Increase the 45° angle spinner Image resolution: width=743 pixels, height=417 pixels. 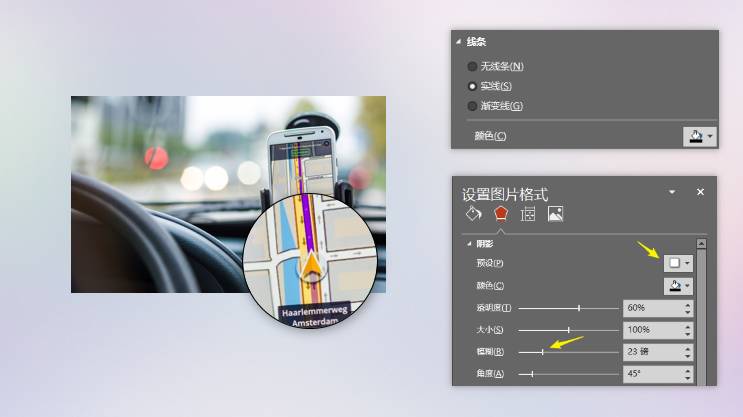[688, 370]
